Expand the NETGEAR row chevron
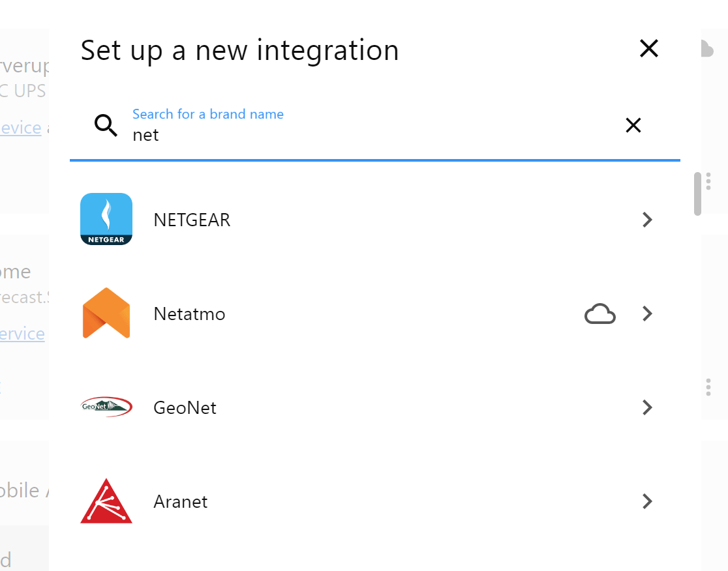728x571 pixels. click(x=647, y=220)
